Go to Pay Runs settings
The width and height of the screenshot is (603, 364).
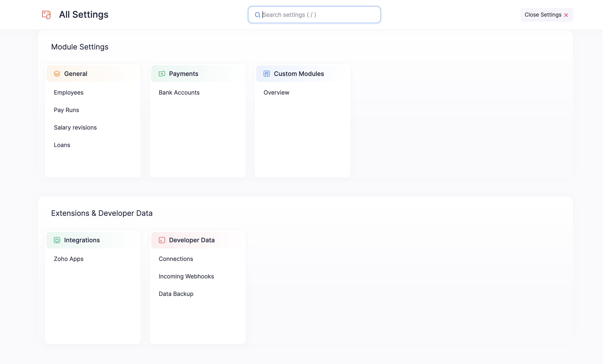(x=66, y=110)
